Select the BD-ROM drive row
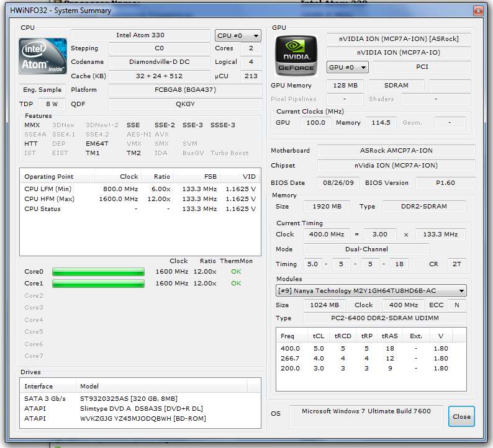 coord(140,418)
